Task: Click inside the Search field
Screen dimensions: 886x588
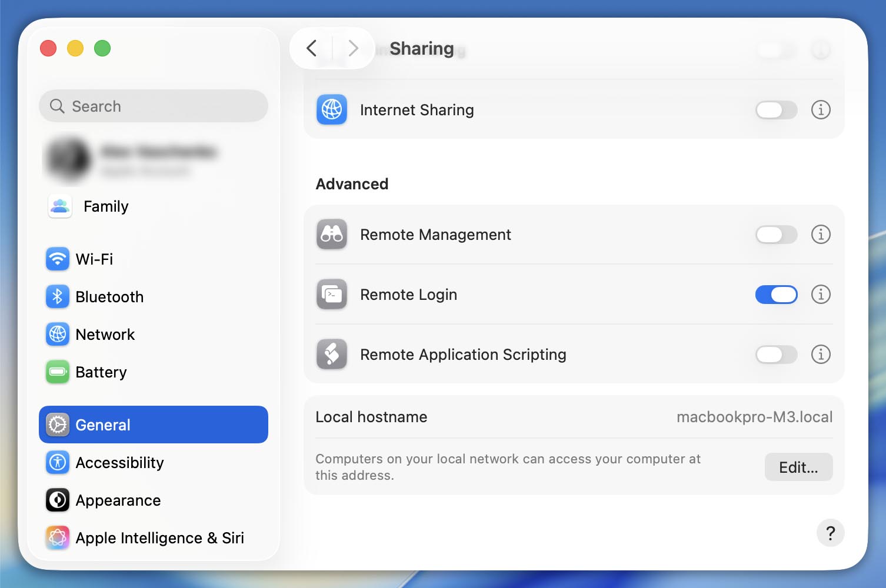Action: coord(154,106)
